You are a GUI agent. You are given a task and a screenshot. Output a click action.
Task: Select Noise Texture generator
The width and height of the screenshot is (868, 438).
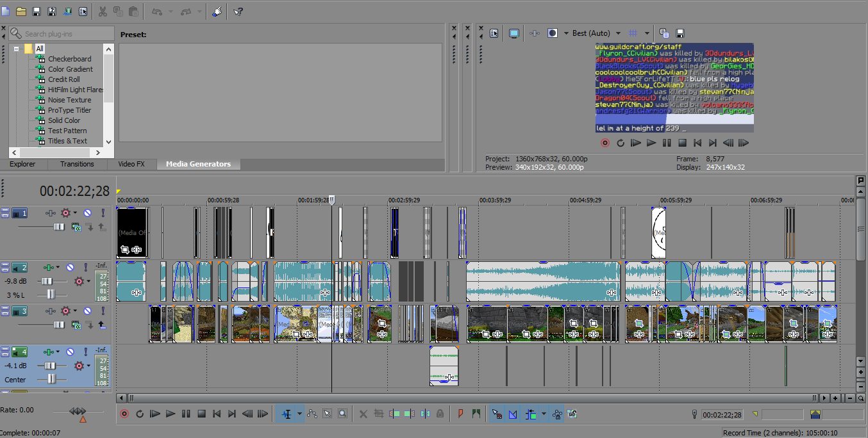(69, 100)
